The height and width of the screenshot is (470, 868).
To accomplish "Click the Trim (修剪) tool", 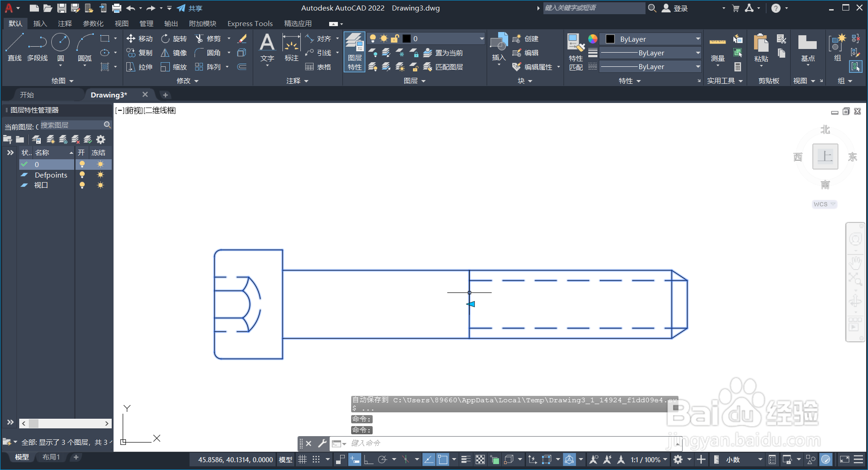I will [x=208, y=39].
